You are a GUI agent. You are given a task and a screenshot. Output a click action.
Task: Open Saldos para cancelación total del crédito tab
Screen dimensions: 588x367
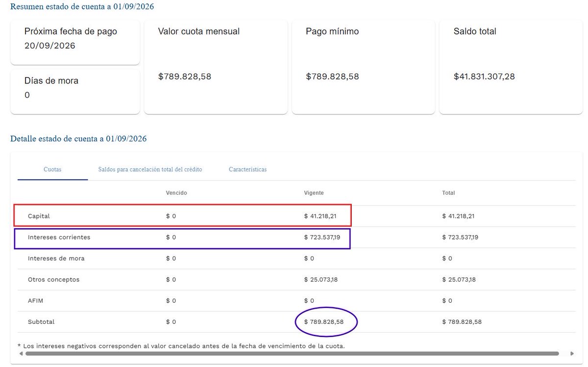[150, 169]
